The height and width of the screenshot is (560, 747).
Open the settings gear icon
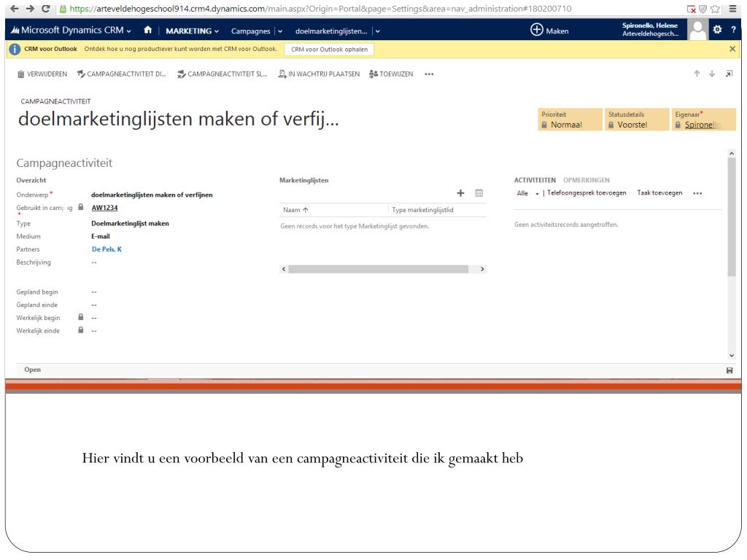click(717, 31)
